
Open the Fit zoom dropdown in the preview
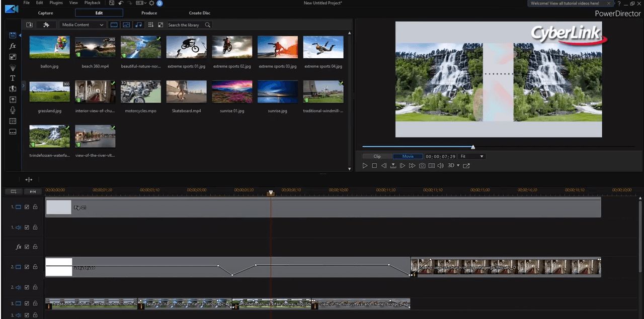(471, 156)
